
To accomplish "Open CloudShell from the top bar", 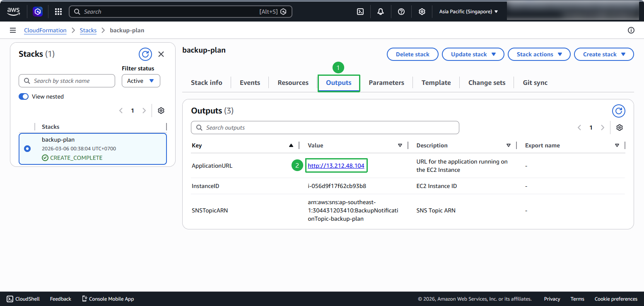I will coord(360,12).
